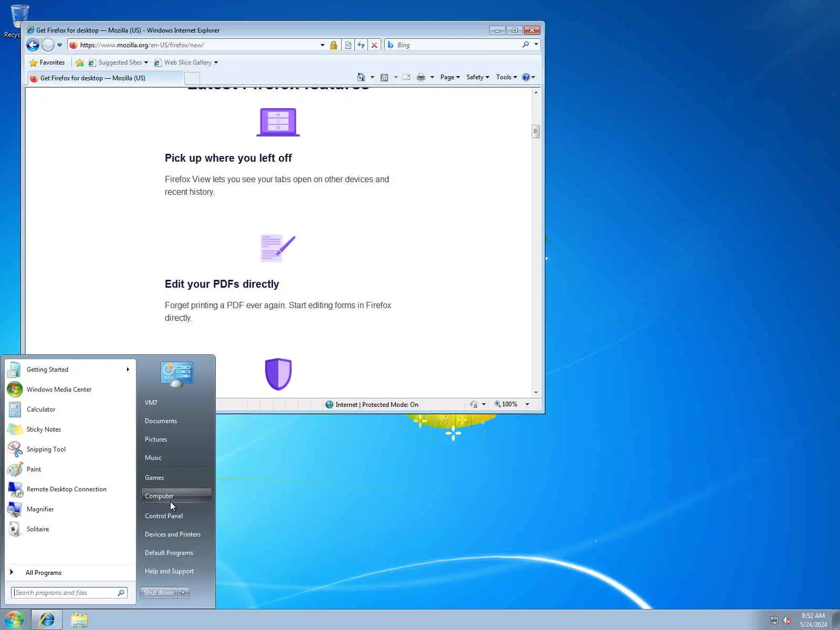The image size is (840, 630).
Task: Click the Windows Start orb
Action: 14,620
